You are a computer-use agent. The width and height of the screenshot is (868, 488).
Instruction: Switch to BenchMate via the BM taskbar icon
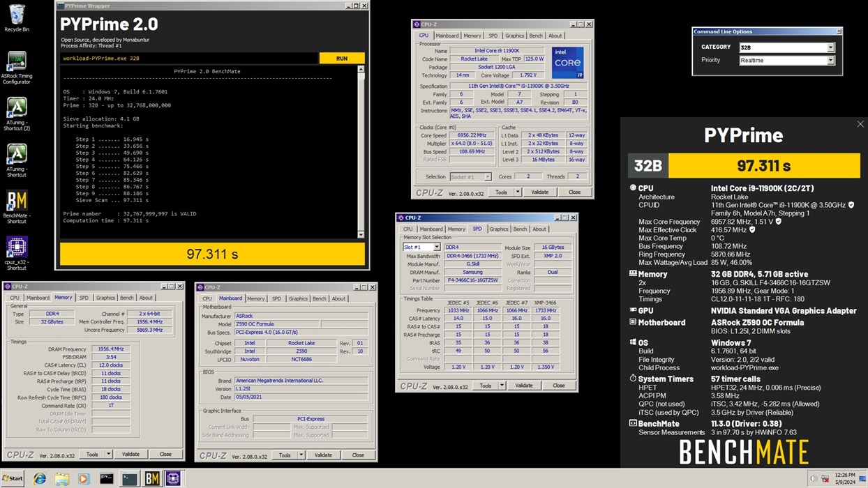click(151, 479)
